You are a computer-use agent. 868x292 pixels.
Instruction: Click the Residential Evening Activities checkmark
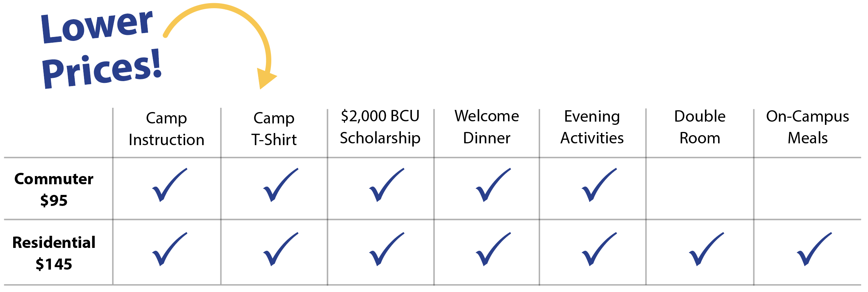pos(599,249)
